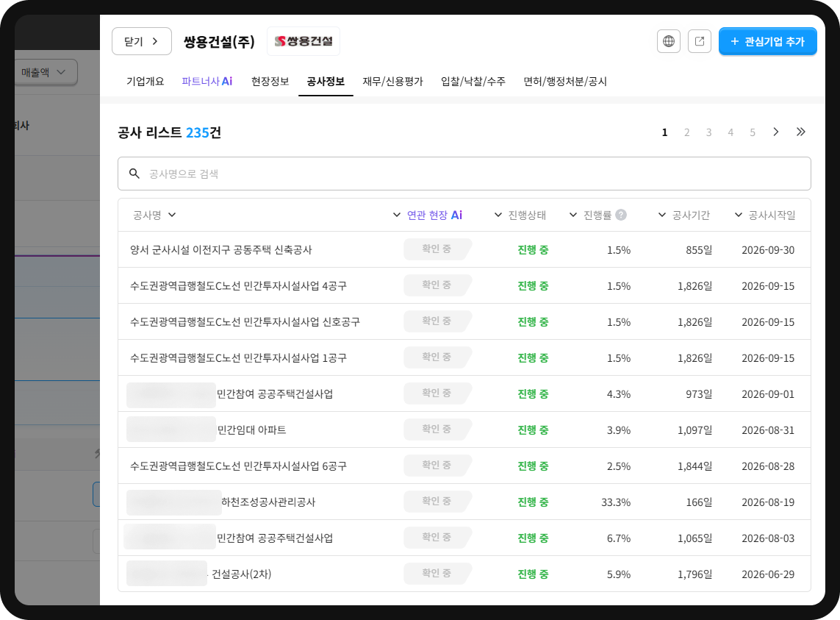This screenshot has width=840, height=620.
Task: Click 확인 중 badge in 하천조성공사관리공사 row
Action: coord(437,501)
